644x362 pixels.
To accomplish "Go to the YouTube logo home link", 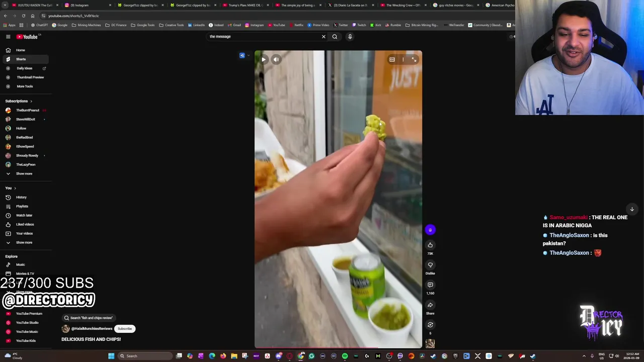I will [27, 37].
